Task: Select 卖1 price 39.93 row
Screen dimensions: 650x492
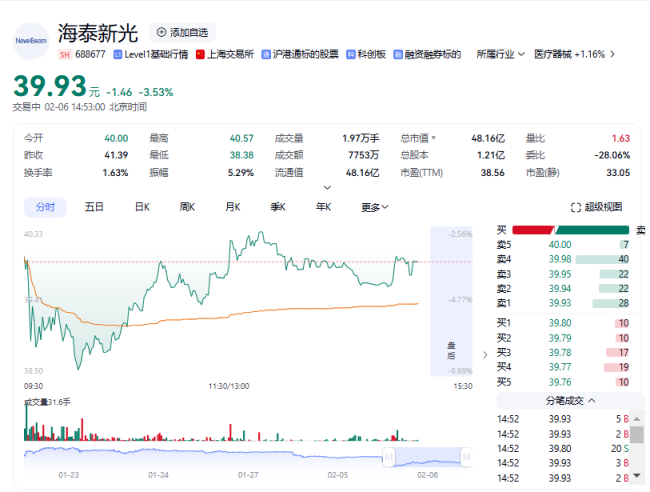Action: [563, 303]
